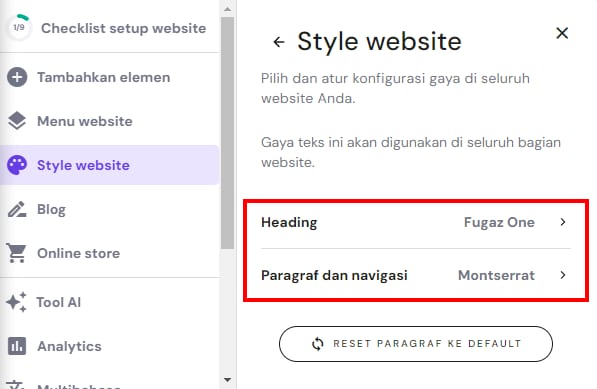The height and width of the screenshot is (389, 597).
Task: Close the Style website panel
Action: (x=562, y=33)
